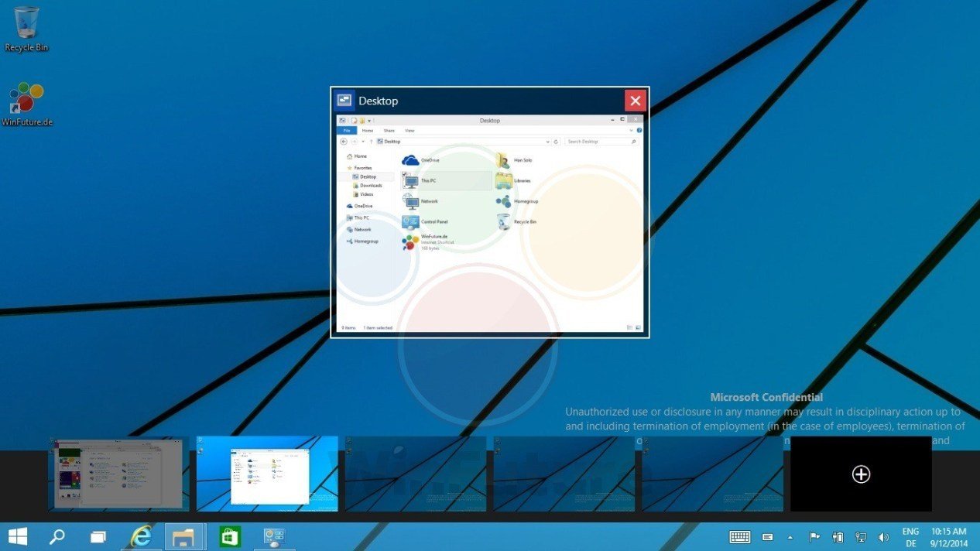This screenshot has height=551, width=980.
Task: Select the Desktop window preview in Task View
Action: [489, 224]
